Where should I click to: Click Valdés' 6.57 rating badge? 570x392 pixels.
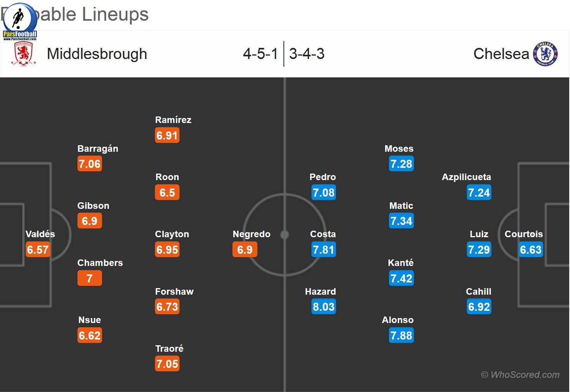(x=38, y=250)
